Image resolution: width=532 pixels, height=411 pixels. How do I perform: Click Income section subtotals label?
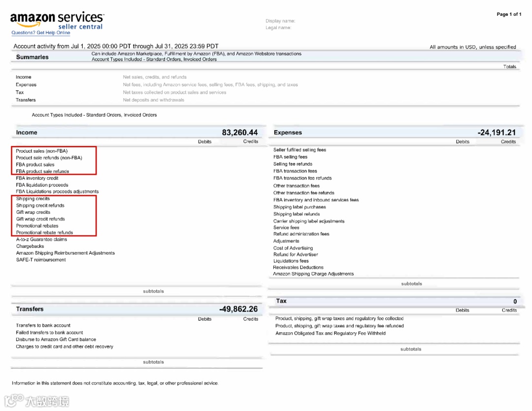(153, 291)
